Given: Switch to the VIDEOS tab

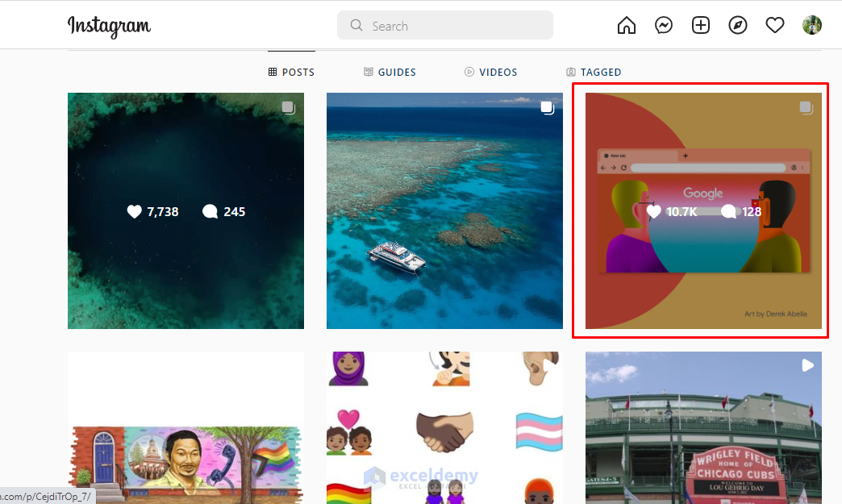Looking at the screenshot, I should pyautogui.click(x=491, y=72).
